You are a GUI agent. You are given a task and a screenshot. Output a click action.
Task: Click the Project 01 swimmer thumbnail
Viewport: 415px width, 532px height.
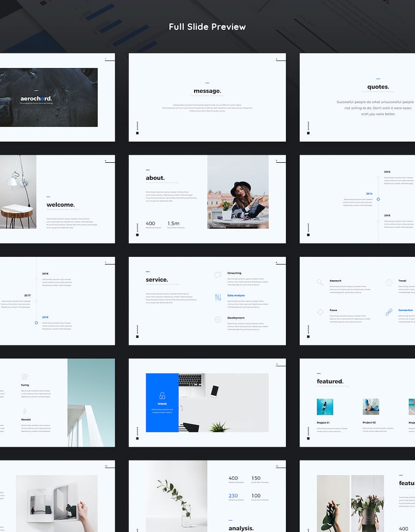point(325,407)
